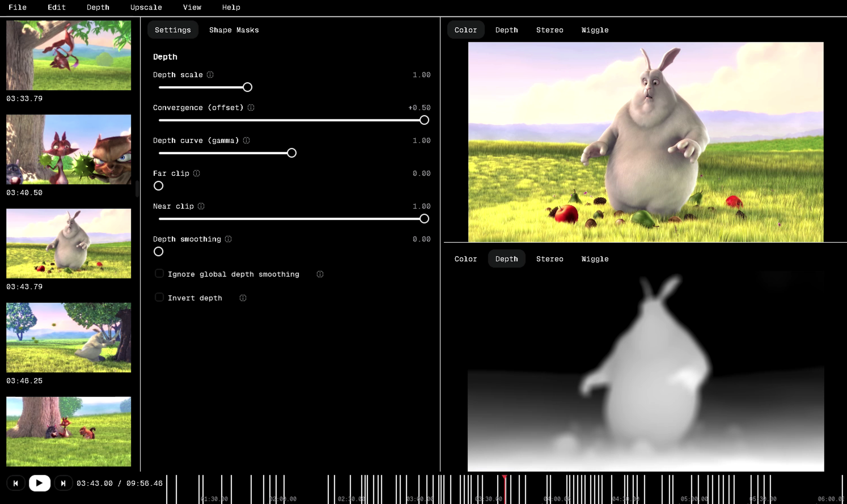The image size is (847, 504).
Task: Click the Depth scale info icon
Action: point(210,75)
